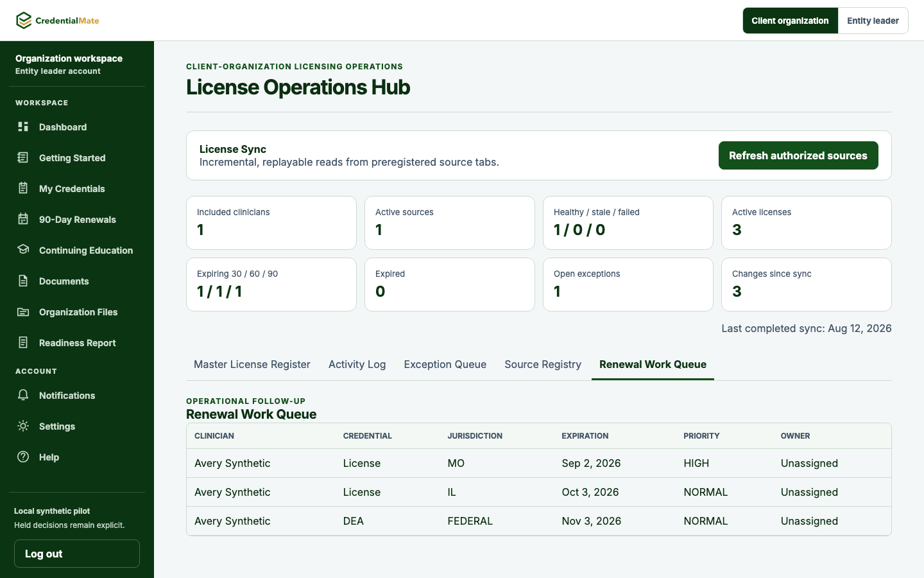This screenshot has width=924, height=578.
Task: Click the Open exceptions card
Action: (628, 285)
